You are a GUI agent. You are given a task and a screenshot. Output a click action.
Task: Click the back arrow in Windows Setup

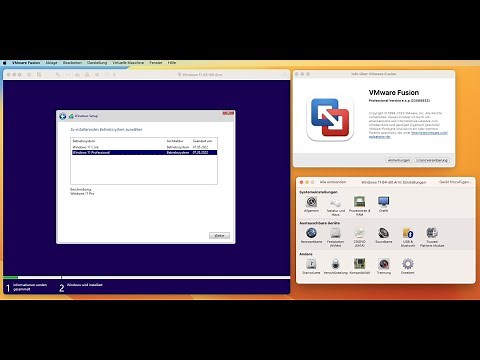(63, 116)
